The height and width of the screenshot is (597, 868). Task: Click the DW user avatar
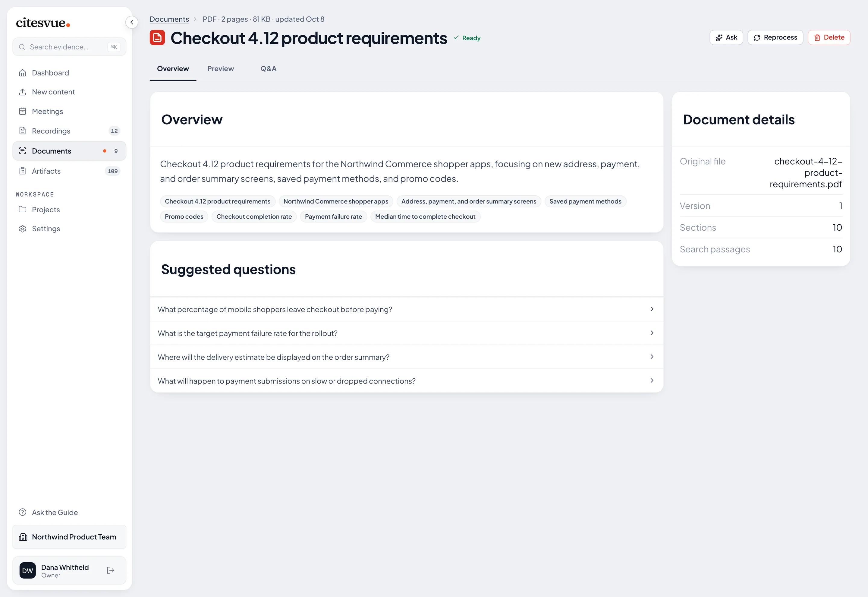[28, 571]
